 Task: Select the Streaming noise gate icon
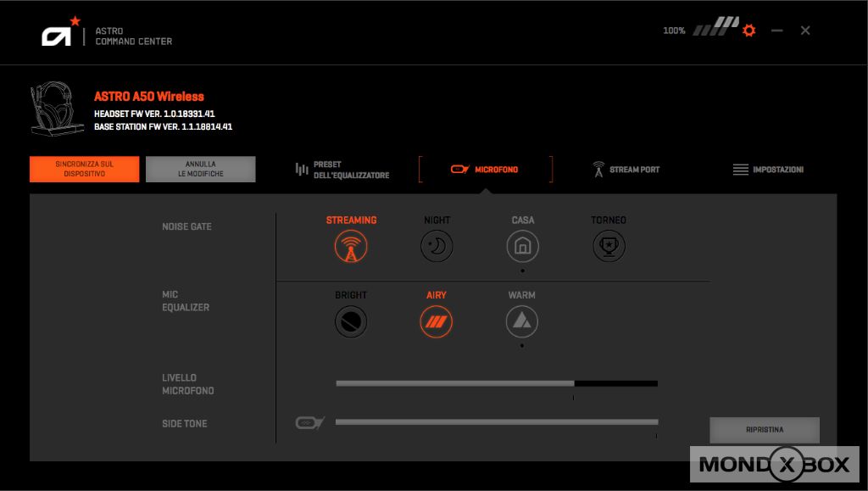pyautogui.click(x=351, y=247)
